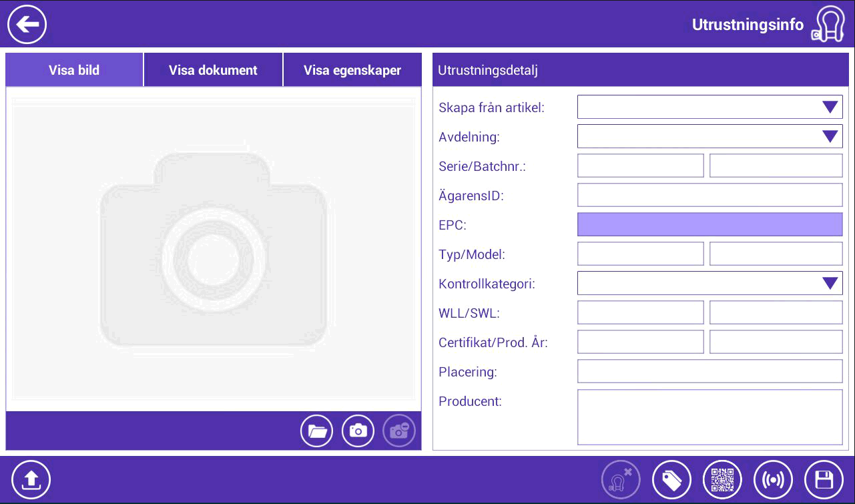Image resolution: width=855 pixels, height=504 pixels.
Task: Click the first WLL/SWL field
Action: point(640,312)
